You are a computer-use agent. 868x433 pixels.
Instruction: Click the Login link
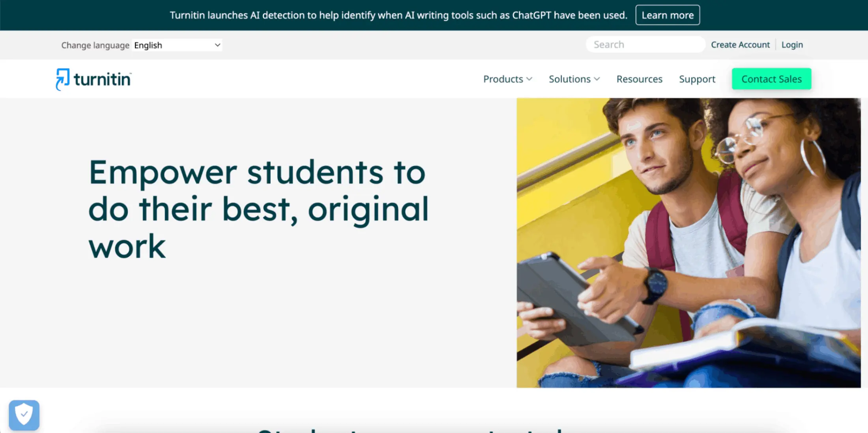792,45
